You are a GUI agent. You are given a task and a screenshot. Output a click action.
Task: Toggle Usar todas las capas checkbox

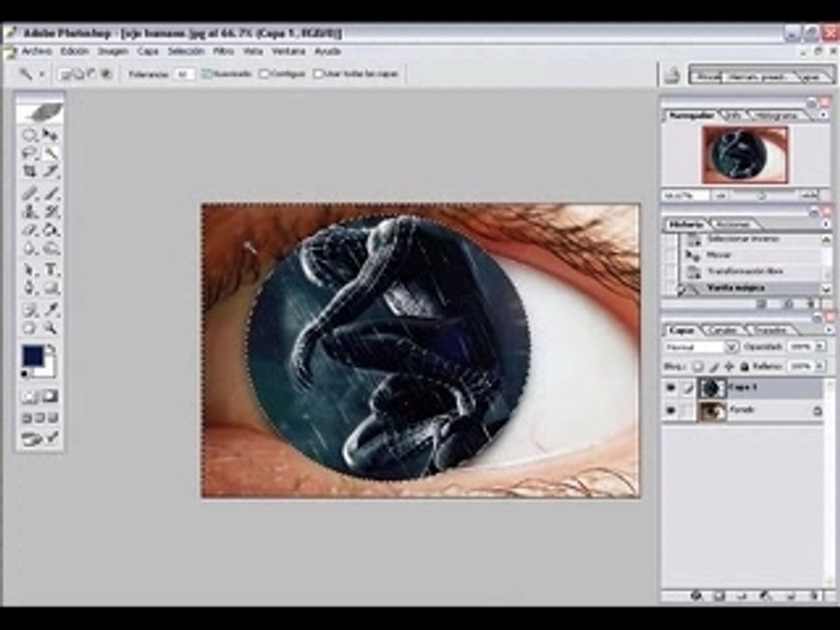318,73
